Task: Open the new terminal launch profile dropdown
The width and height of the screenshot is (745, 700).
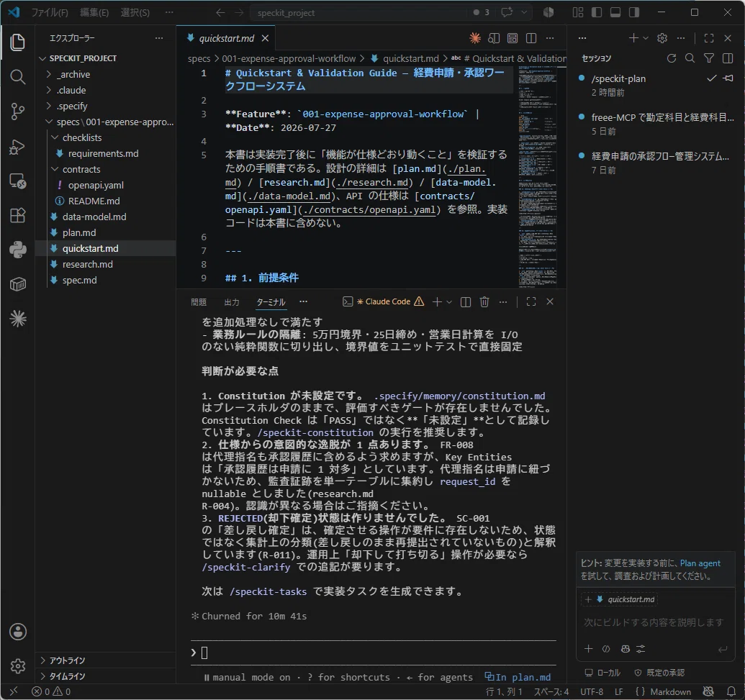Action: (449, 301)
